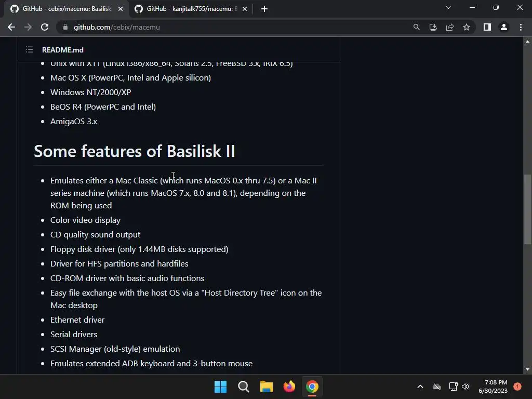
Task: Open the notification badge icon
Action: [x=517, y=387]
